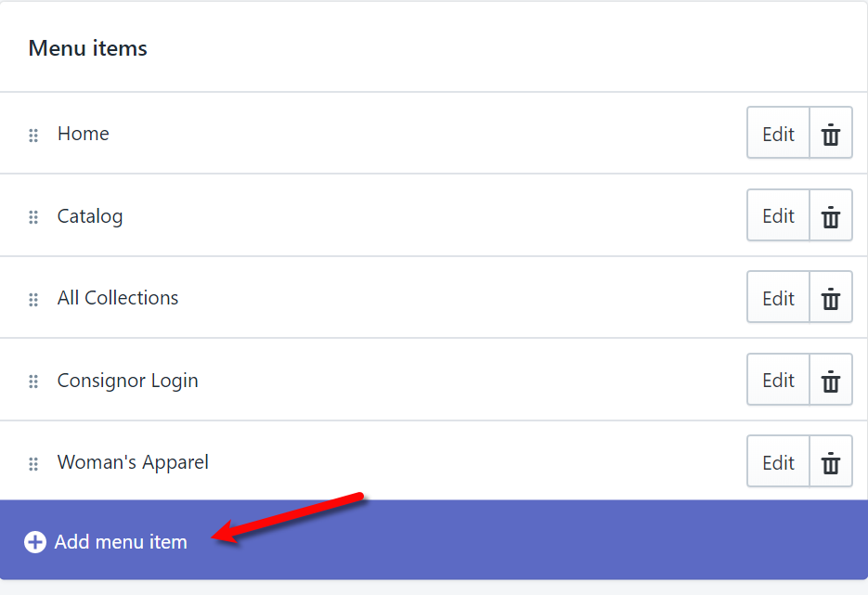Click drag handle beside Consignor Login
The image size is (868, 595).
33,382
